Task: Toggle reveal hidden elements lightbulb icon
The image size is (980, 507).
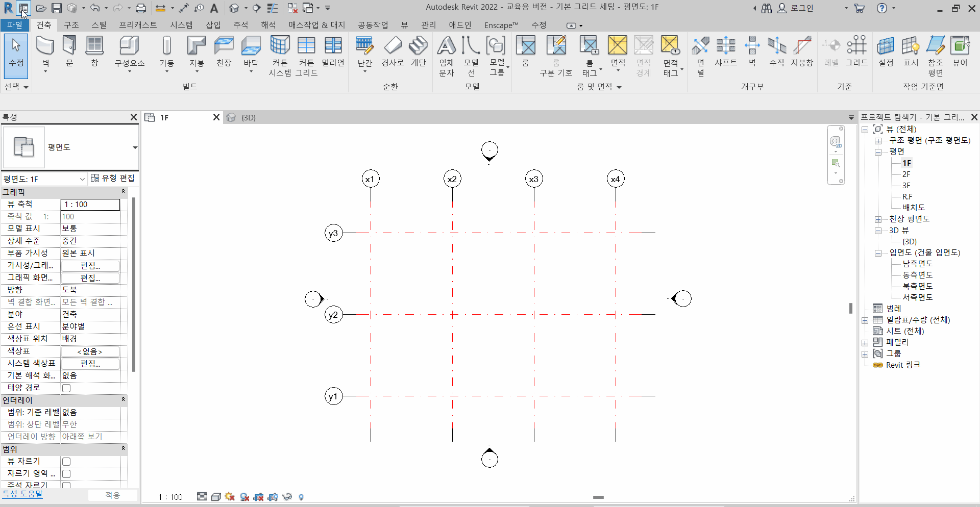Action: [x=301, y=497]
